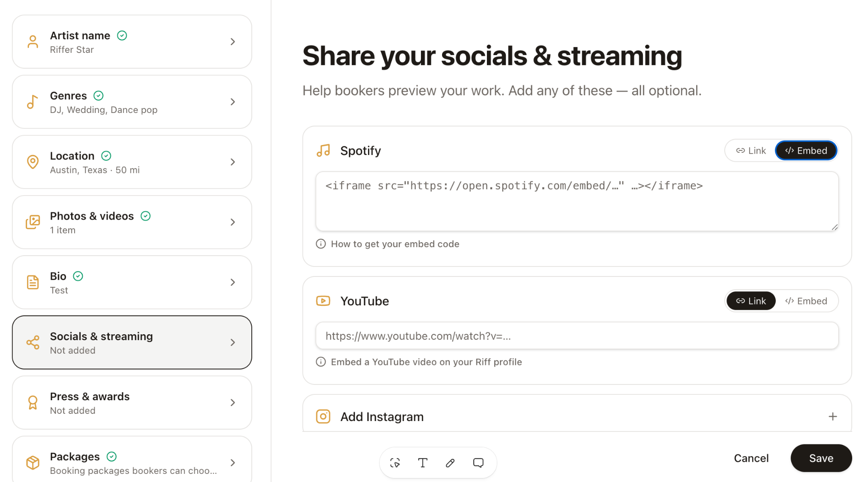Select the element picker tool in floating toolbar
This screenshot has width=868, height=482.
(395, 463)
